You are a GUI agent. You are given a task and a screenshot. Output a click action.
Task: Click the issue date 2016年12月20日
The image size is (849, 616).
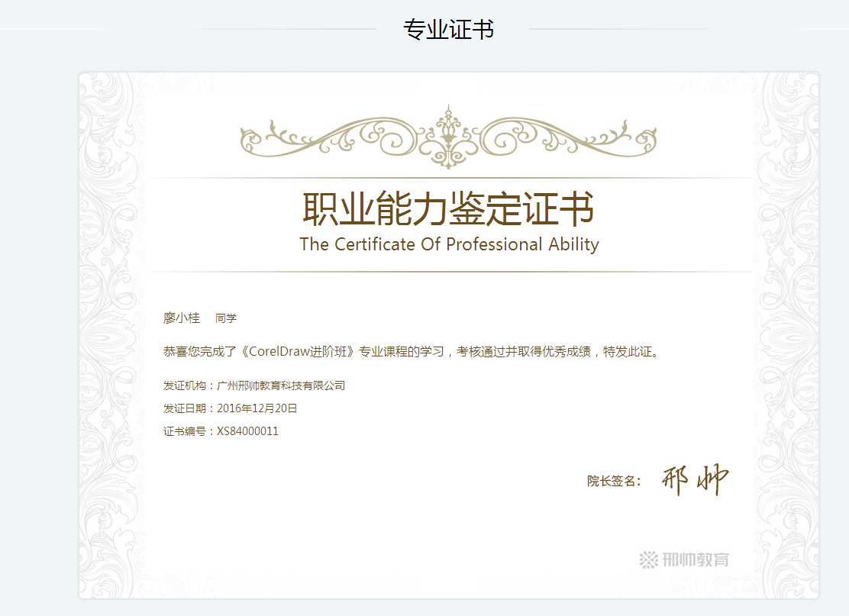(x=257, y=408)
